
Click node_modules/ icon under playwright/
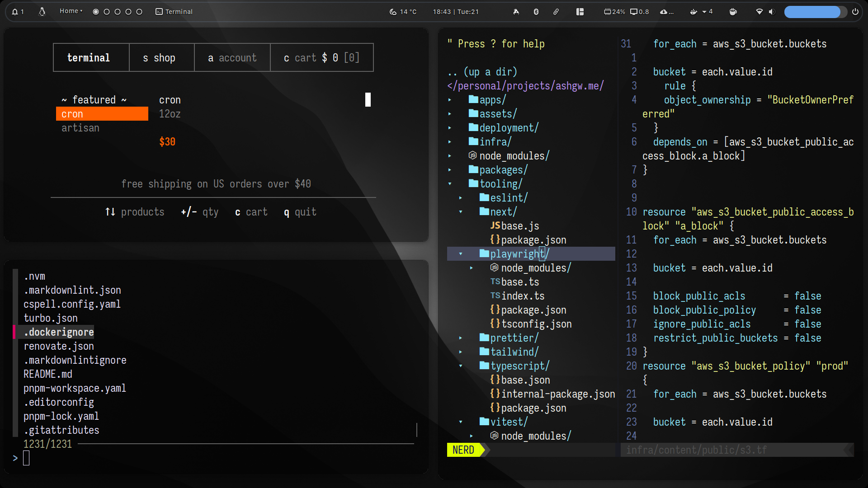[495, 267]
